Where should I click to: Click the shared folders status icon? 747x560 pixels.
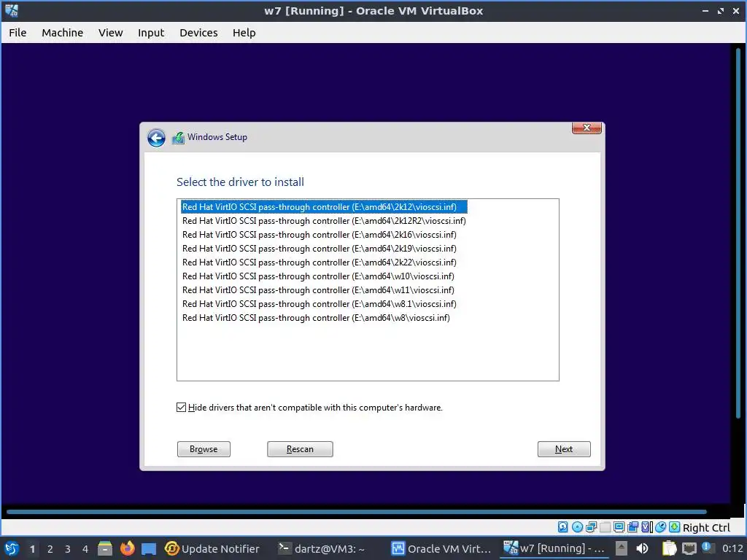click(x=632, y=527)
